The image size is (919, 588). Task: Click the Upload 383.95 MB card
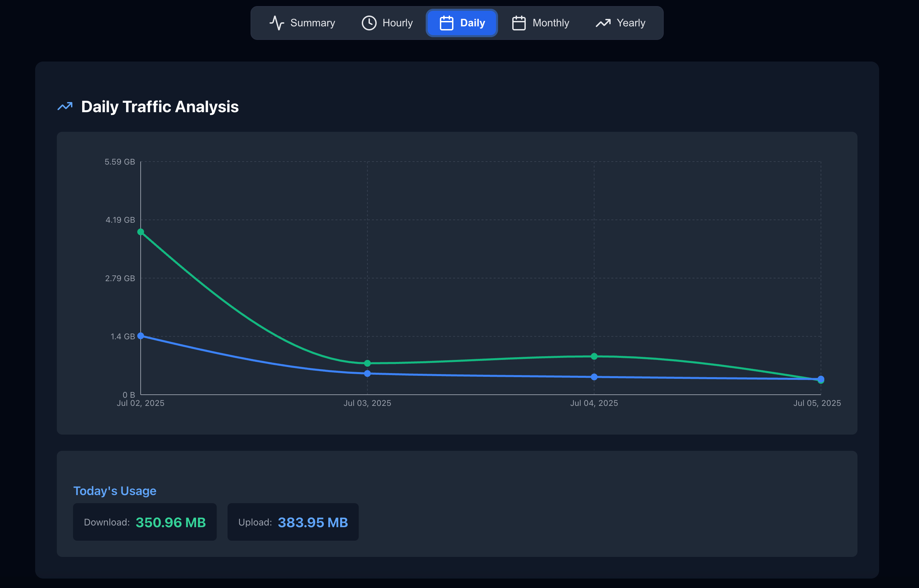tap(293, 522)
